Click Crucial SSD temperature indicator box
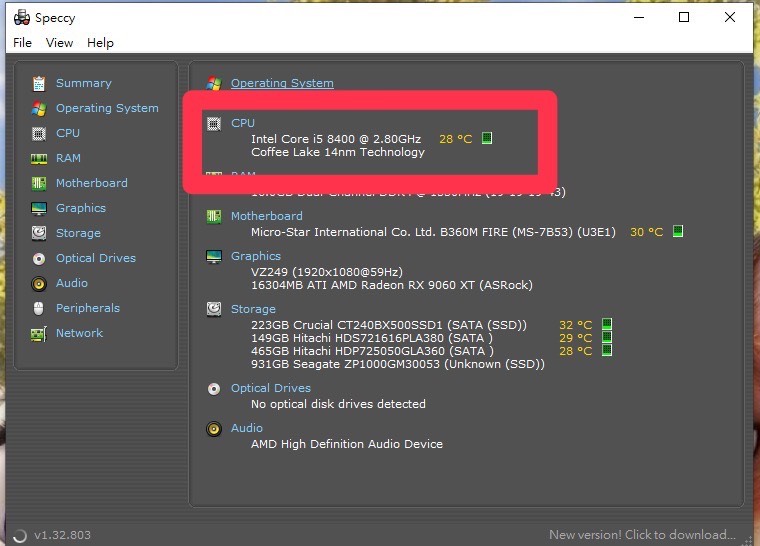 pos(606,325)
